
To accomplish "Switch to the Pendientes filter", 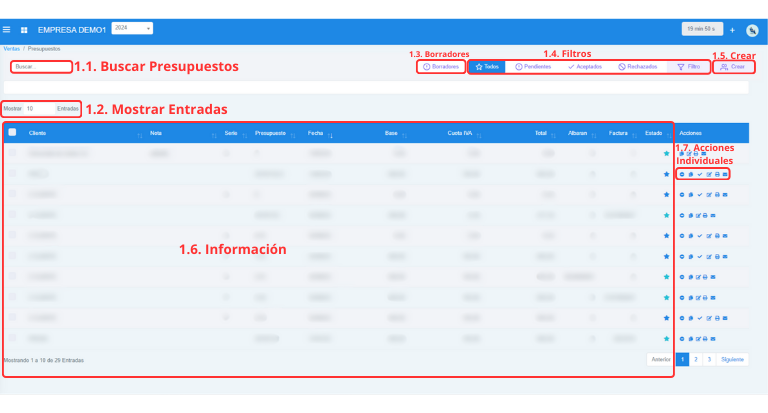I will click(533, 67).
